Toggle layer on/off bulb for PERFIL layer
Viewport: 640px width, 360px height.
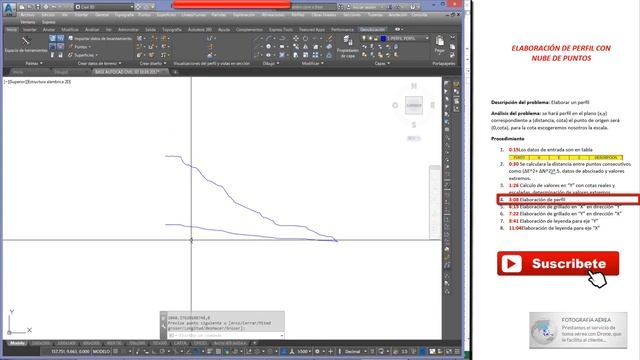coord(364,38)
